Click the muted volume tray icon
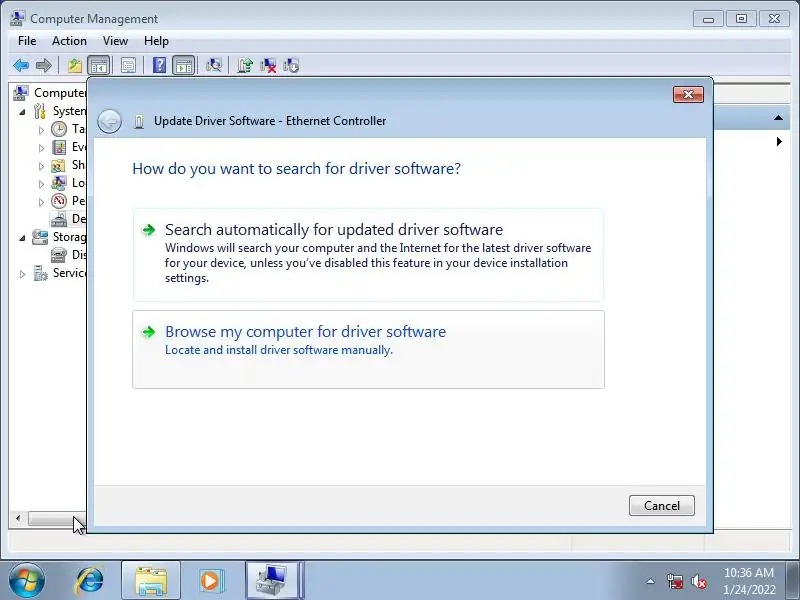This screenshot has height=600, width=800. pyautogui.click(x=699, y=581)
